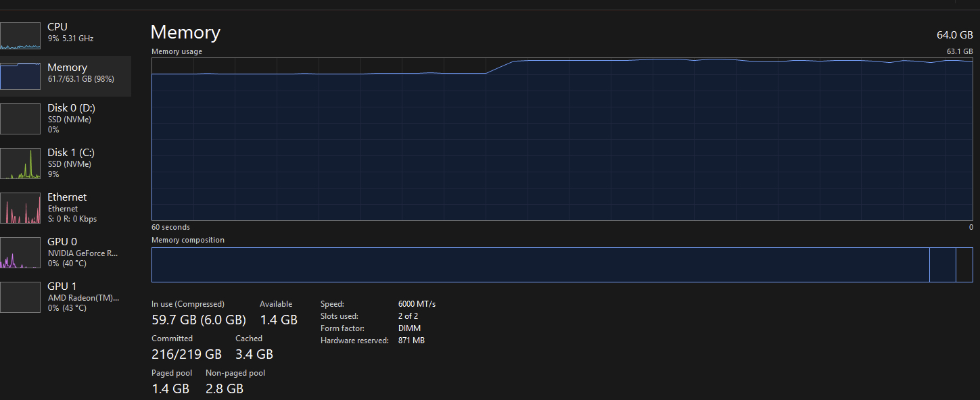Open Disk 1 (C:) SSD performance view

pyautogui.click(x=70, y=164)
